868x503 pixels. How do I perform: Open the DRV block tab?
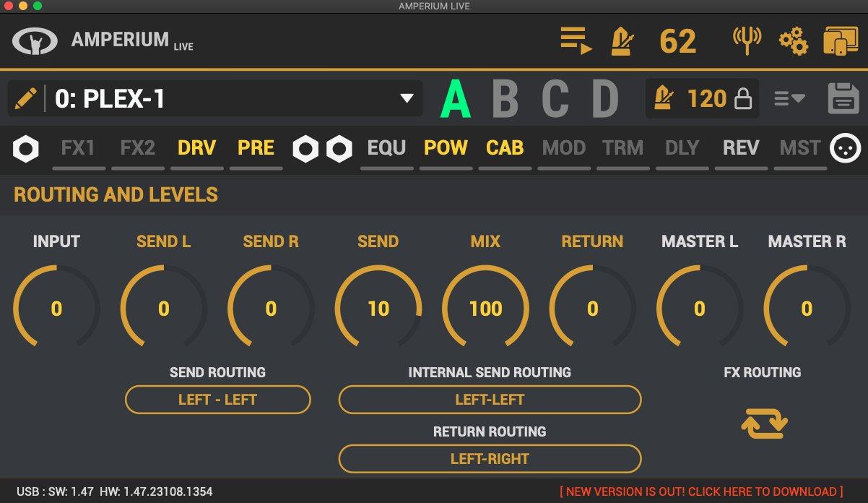[x=196, y=148]
